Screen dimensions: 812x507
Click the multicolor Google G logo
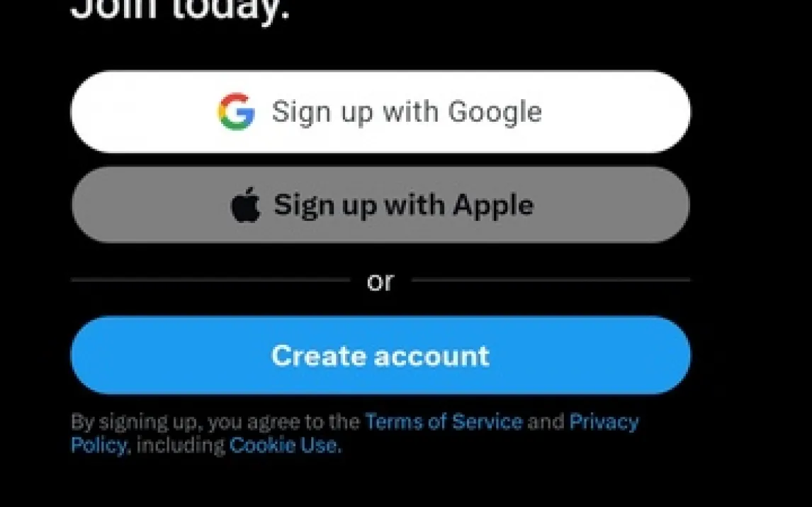click(x=236, y=111)
